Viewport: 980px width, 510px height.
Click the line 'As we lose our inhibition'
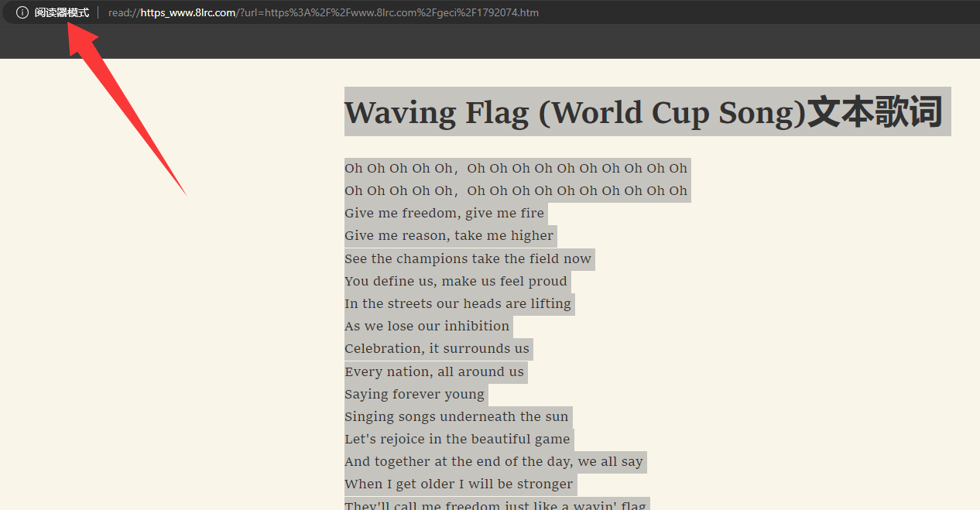coord(427,326)
